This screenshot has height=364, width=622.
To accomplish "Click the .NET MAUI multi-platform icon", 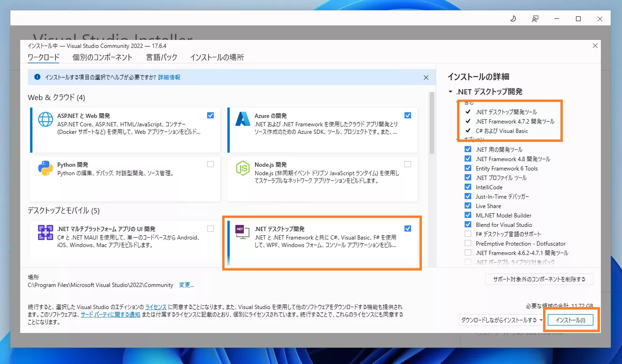I will [x=46, y=232].
